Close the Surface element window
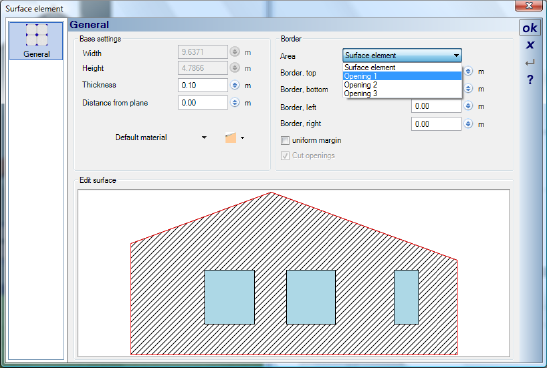 pyautogui.click(x=529, y=5)
